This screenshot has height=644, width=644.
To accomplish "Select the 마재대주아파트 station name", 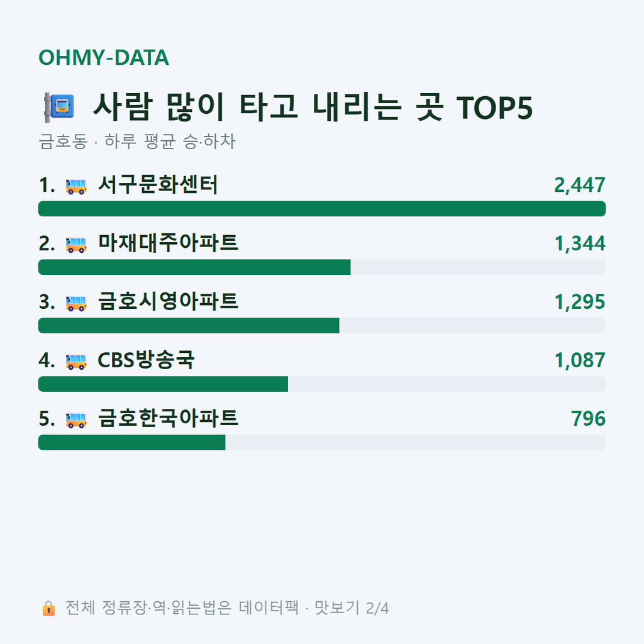I will point(168,243).
